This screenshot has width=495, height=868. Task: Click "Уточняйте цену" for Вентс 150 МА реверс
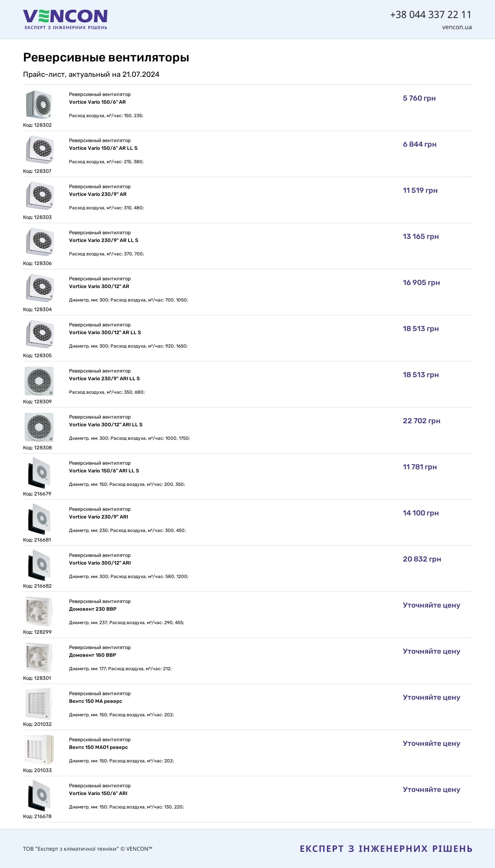point(431,697)
